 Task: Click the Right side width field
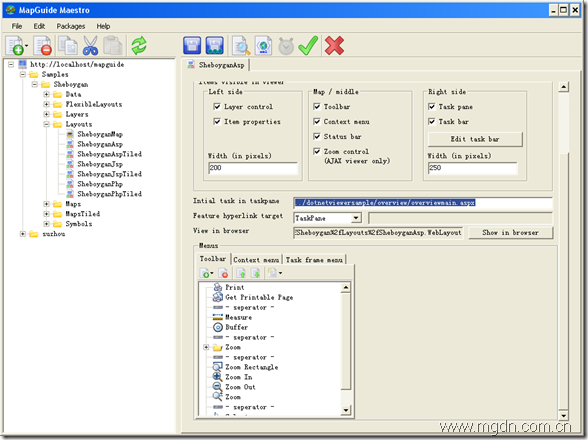pyautogui.click(x=472, y=168)
